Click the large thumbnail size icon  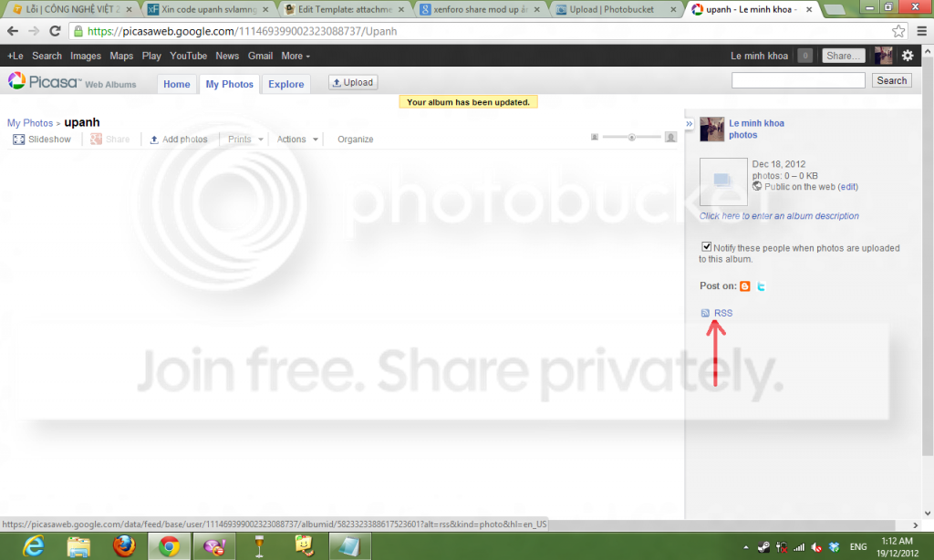click(x=670, y=137)
